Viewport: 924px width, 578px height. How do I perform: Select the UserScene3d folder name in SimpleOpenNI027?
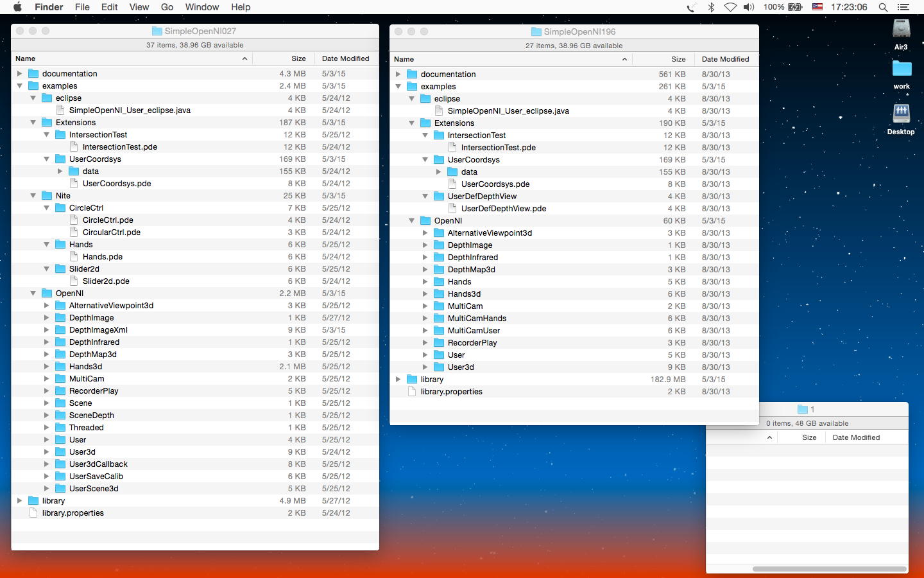tap(94, 489)
